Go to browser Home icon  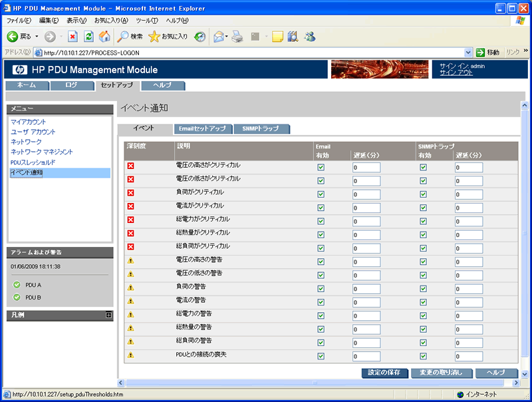(103, 36)
